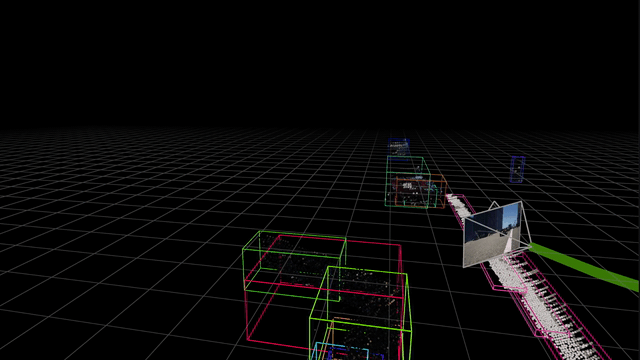Select the camera image plane in 3D view
Image resolution: width=640 pixels, height=360 pixels.
pyautogui.click(x=493, y=234)
